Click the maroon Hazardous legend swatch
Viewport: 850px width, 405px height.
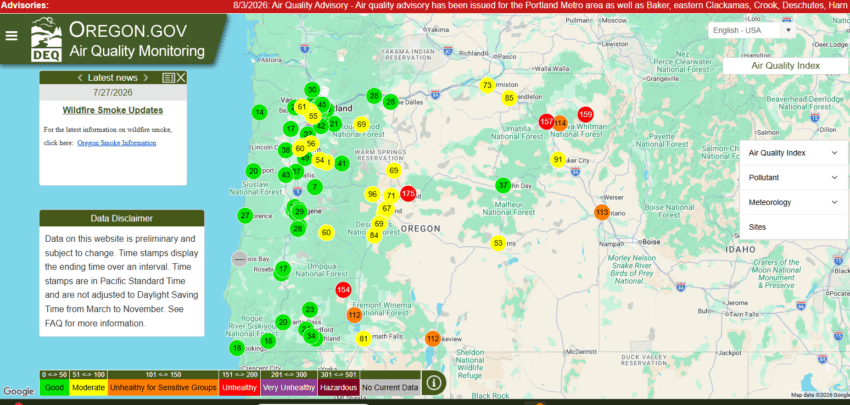click(338, 387)
